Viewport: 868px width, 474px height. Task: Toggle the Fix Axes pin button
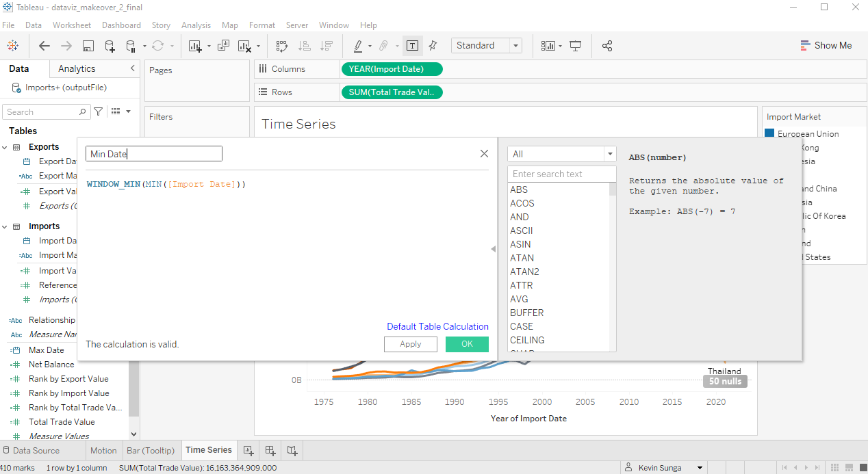tap(433, 46)
